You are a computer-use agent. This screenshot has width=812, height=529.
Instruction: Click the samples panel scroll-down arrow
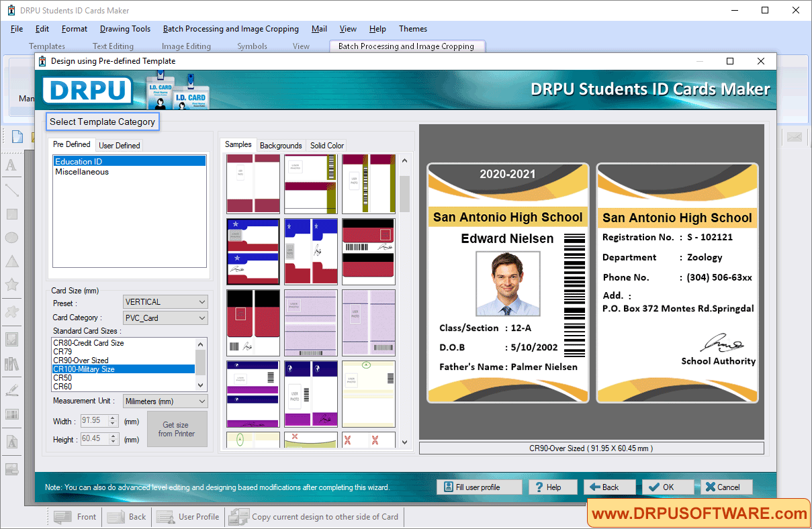click(x=404, y=442)
